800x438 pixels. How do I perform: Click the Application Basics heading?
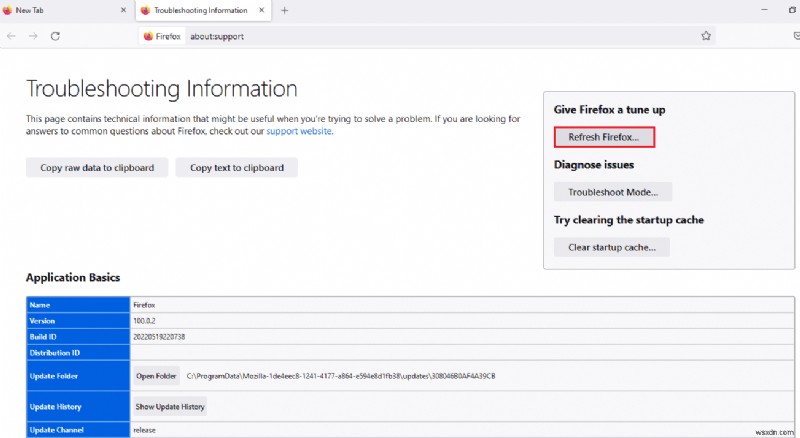click(x=73, y=277)
